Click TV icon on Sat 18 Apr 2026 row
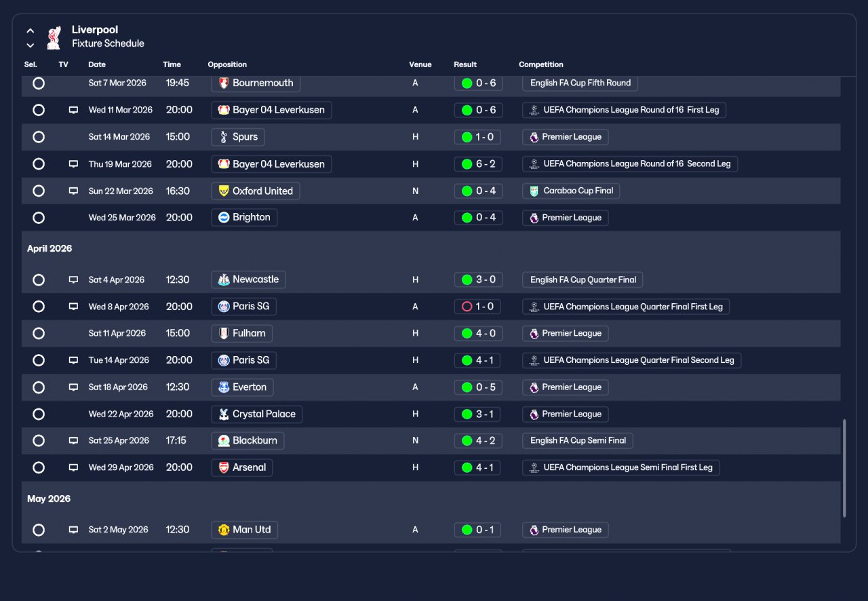This screenshot has width=868, height=601. pyautogui.click(x=73, y=387)
